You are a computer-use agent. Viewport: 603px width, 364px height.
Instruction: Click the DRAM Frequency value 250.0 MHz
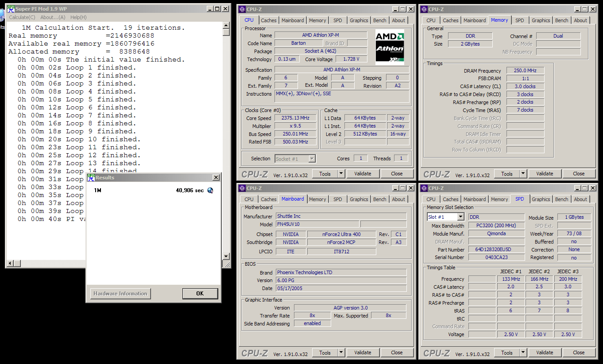pyautogui.click(x=526, y=71)
